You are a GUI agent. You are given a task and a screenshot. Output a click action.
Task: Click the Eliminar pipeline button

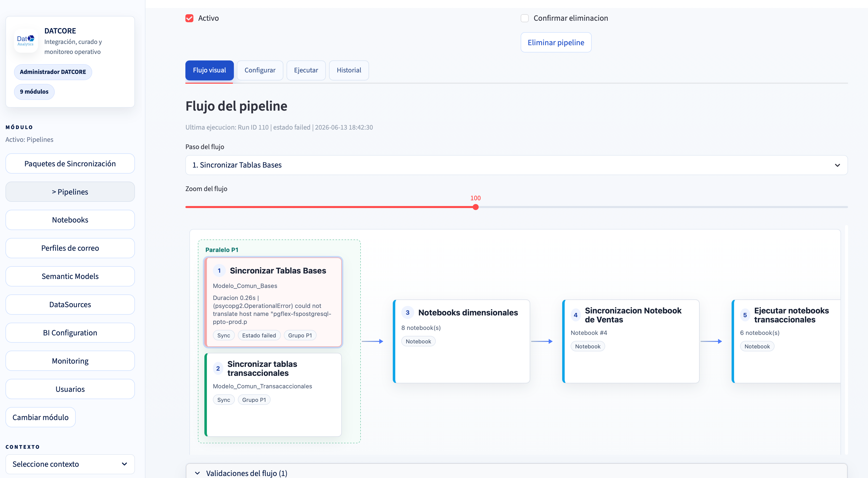[556, 42]
